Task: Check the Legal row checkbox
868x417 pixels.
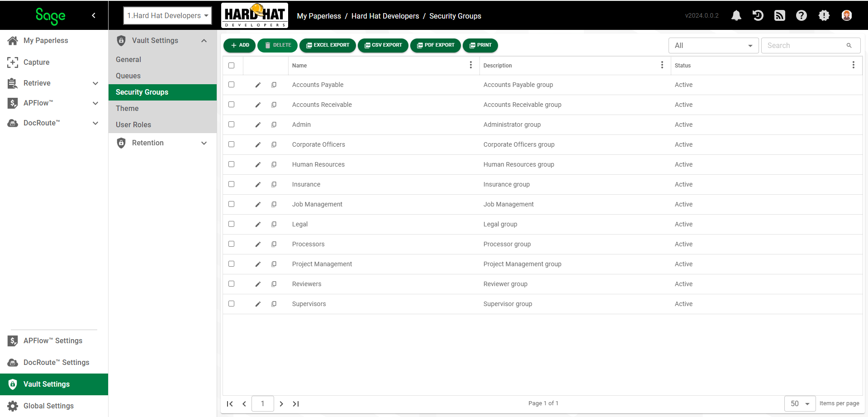Action: pos(232,224)
